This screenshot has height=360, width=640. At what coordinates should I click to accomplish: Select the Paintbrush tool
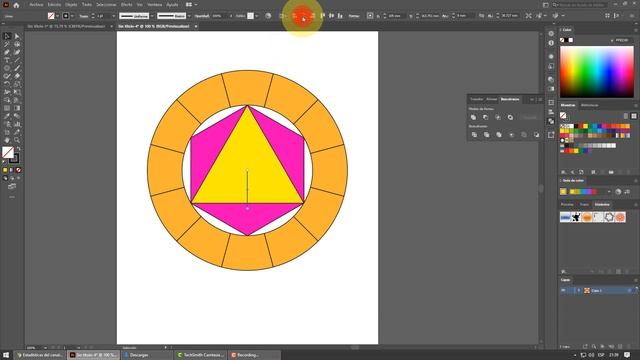tap(17, 68)
